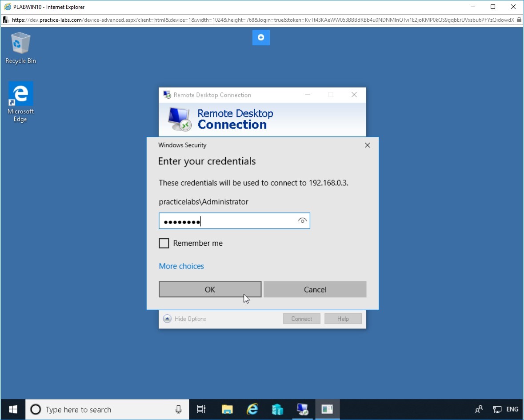Click the Internet Explorer logo in the title bar
The image size is (524, 420).
coord(8,7)
